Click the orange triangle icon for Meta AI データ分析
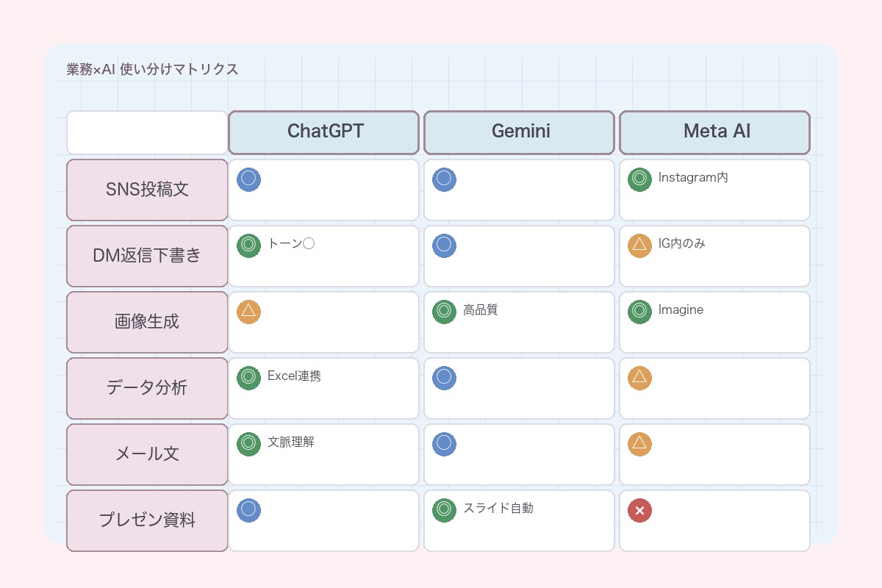The image size is (882, 588). (639, 378)
